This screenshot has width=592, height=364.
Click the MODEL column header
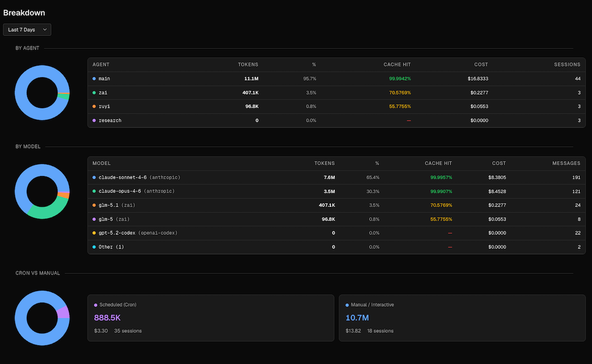tap(102, 163)
